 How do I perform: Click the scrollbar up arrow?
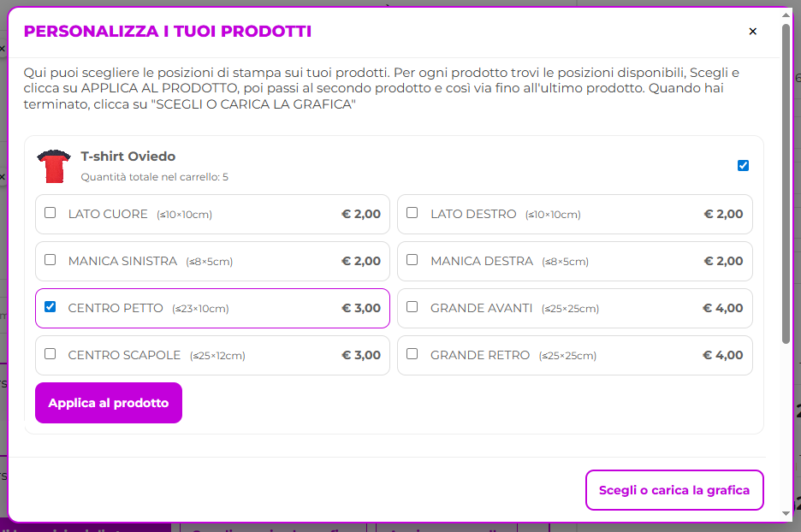click(x=786, y=15)
